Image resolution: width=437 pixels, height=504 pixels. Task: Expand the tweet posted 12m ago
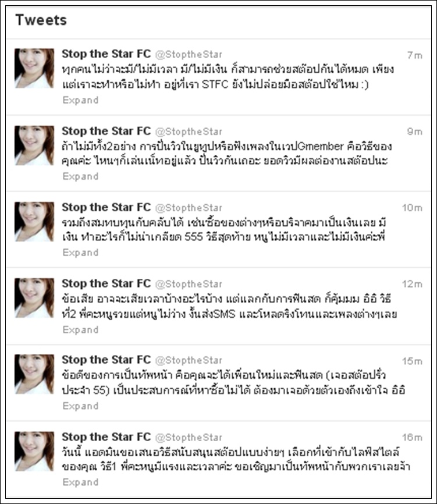[x=80, y=330]
